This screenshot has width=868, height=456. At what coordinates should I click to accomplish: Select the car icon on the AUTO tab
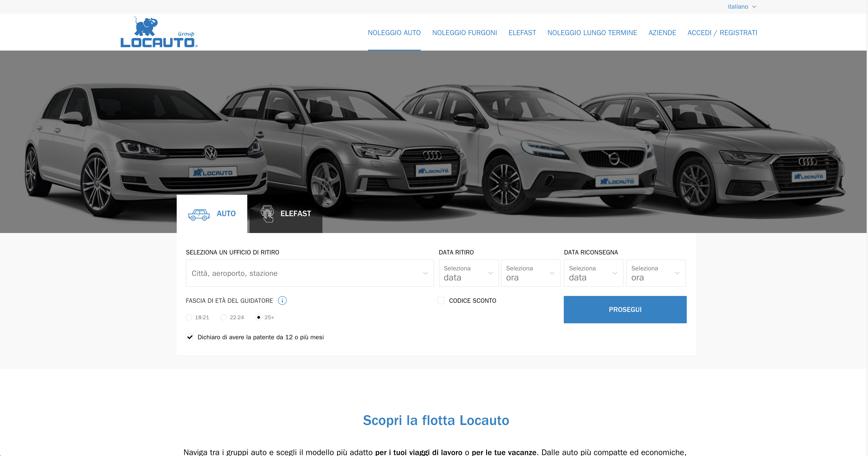click(199, 214)
